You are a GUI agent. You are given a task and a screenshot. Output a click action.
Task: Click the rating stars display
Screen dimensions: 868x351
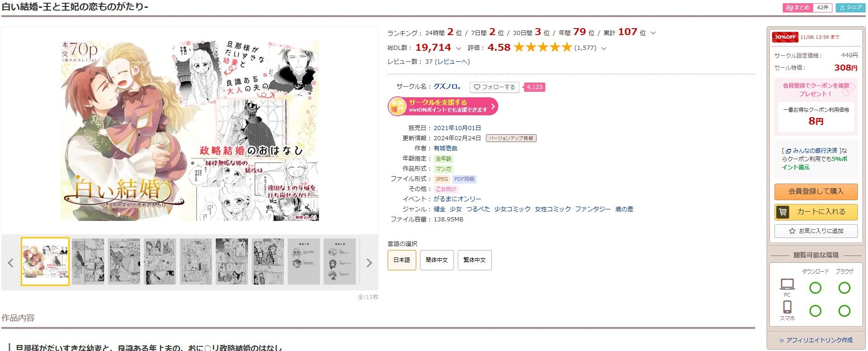[543, 47]
